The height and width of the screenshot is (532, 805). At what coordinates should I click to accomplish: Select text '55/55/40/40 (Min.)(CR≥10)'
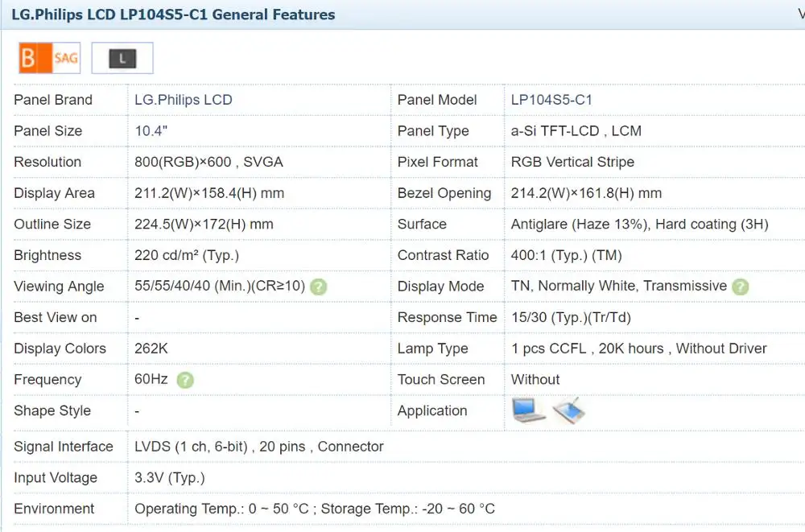220,286
